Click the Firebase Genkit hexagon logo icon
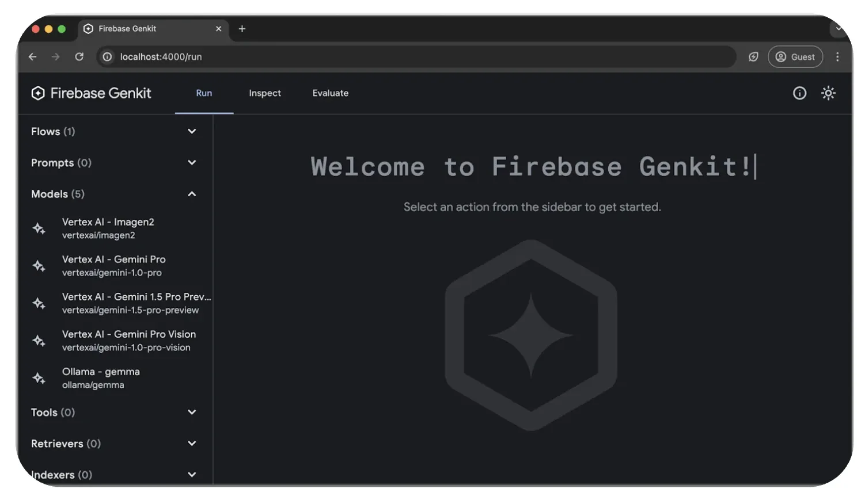 click(38, 93)
